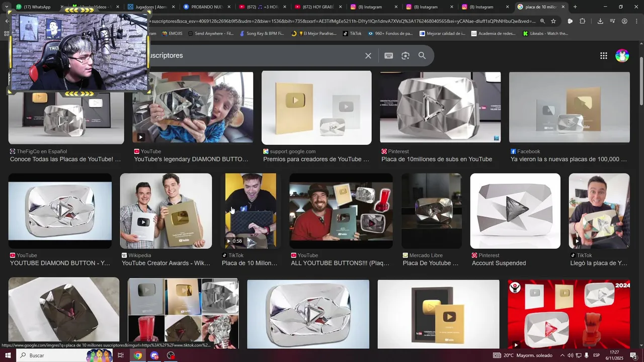Open the Google apps grid
The width and height of the screenshot is (644, 362).
(604, 56)
